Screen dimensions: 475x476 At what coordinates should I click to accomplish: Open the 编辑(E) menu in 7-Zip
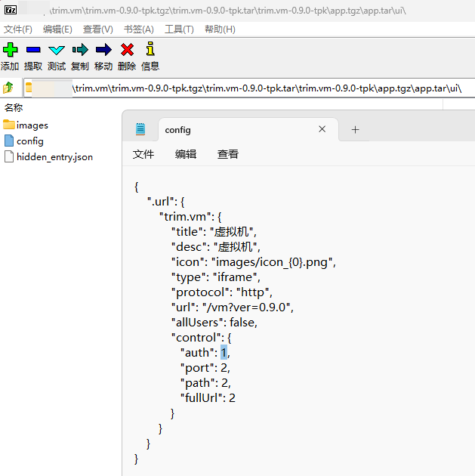57,29
